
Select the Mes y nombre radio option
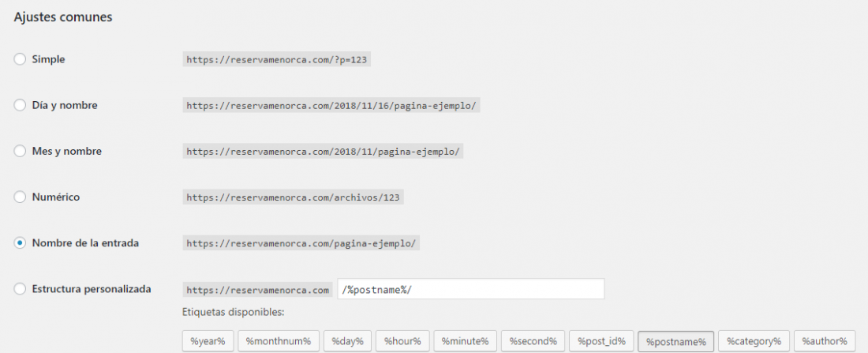(x=20, y=151)
